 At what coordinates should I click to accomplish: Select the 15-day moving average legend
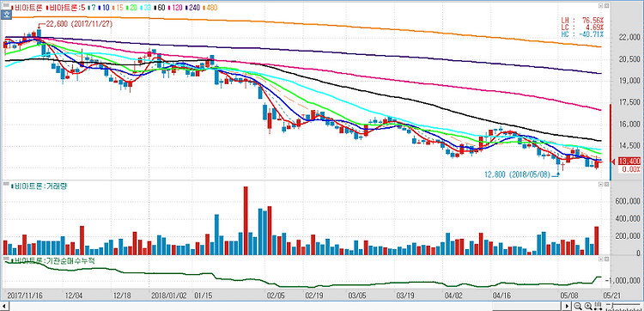pyautogui.click(x=118, y=8)
